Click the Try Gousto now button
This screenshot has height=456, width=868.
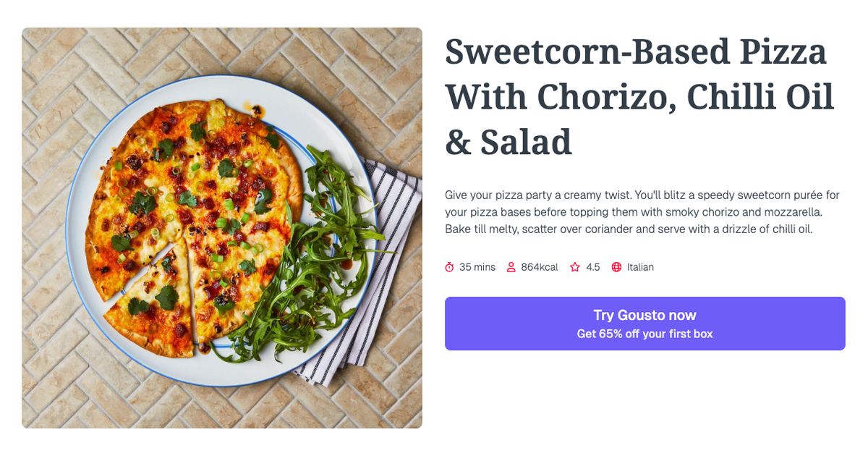pyautogui.click(x=644, y=324)
